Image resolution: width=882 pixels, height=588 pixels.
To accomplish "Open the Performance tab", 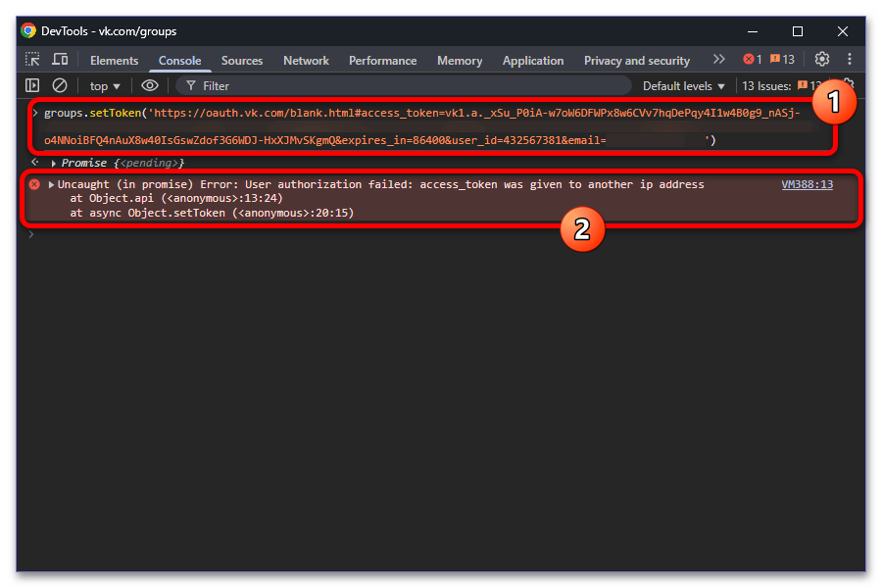I will pyautogui.click(x=382, y=60).
